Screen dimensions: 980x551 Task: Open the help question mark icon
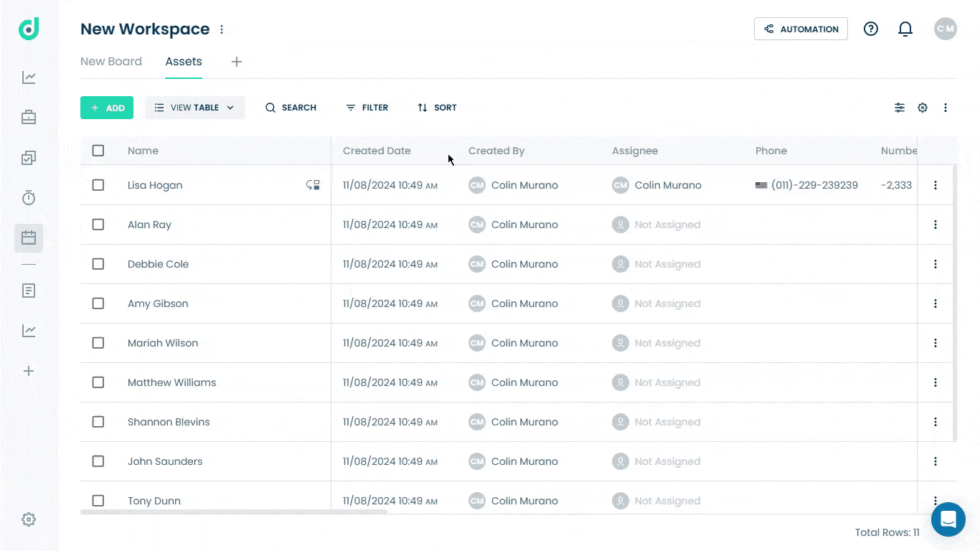click(x=871, y=29)
